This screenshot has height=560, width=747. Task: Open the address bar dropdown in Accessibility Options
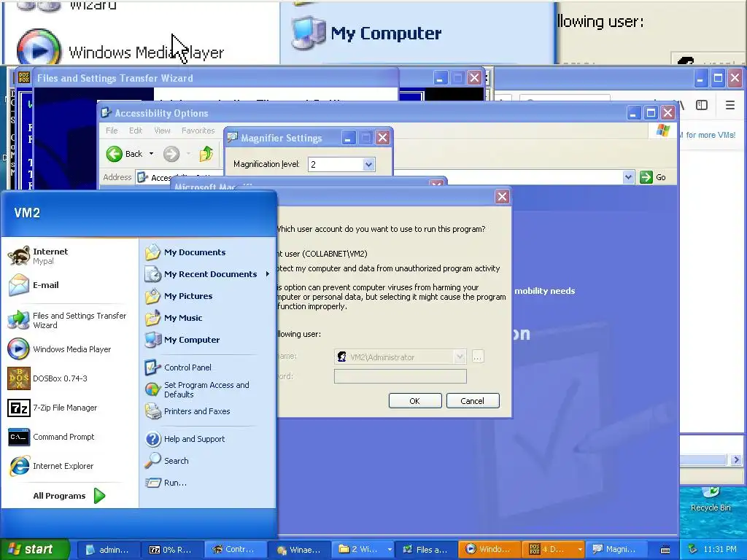(628, 177)
